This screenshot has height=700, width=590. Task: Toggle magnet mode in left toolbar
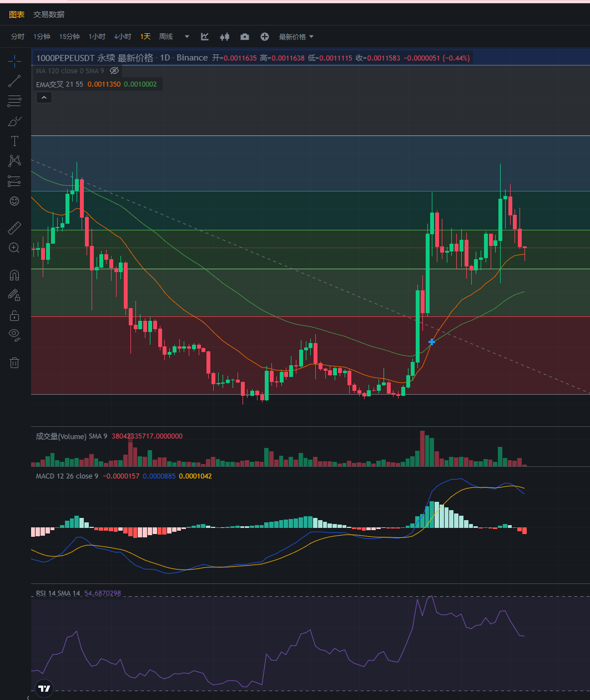tap(14, 275)
